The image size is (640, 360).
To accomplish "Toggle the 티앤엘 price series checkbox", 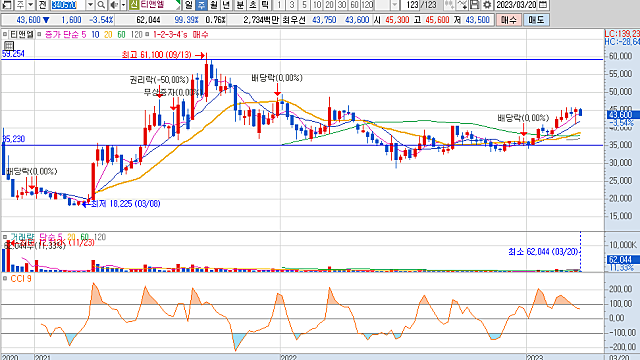I will pyautogui.click(x=5, y=35).
